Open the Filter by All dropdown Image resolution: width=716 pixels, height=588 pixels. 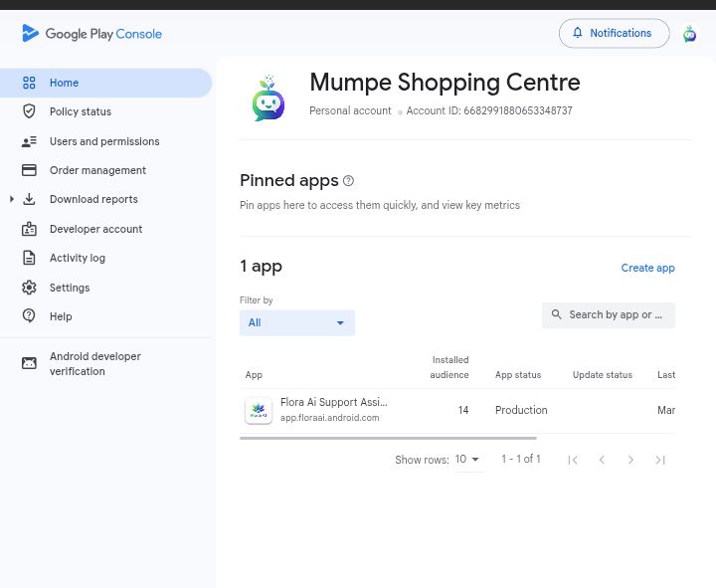(x=296, y=322)
